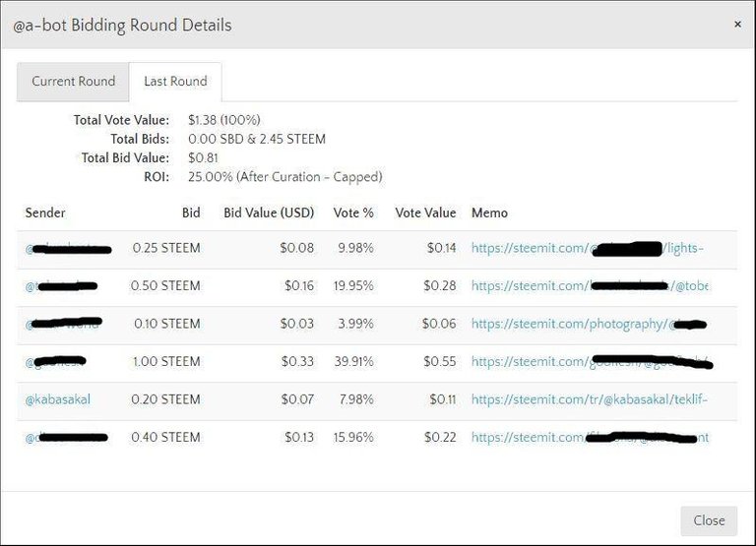The height and width of the screenshot is (546, 756).
Task: Click the 0.00 SBD & 2.45 STEEM total
Action: 257,140
